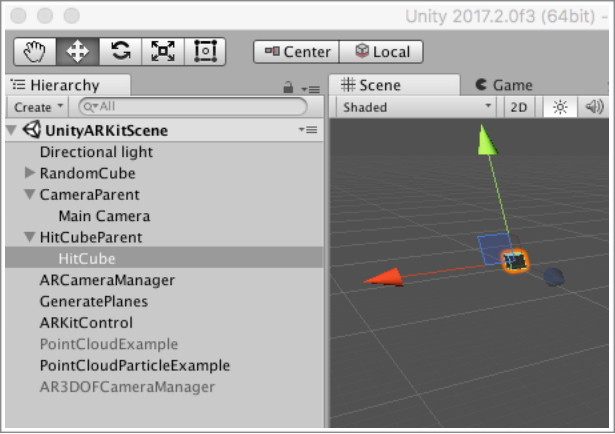The image size is (615, 434).
Task: Select the Rotate tool
Action: pyautogui.click(x=120, y=51)
